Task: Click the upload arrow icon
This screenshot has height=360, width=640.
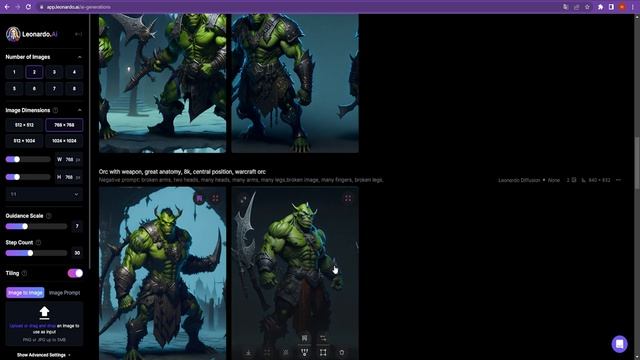Action: (44, 313)
